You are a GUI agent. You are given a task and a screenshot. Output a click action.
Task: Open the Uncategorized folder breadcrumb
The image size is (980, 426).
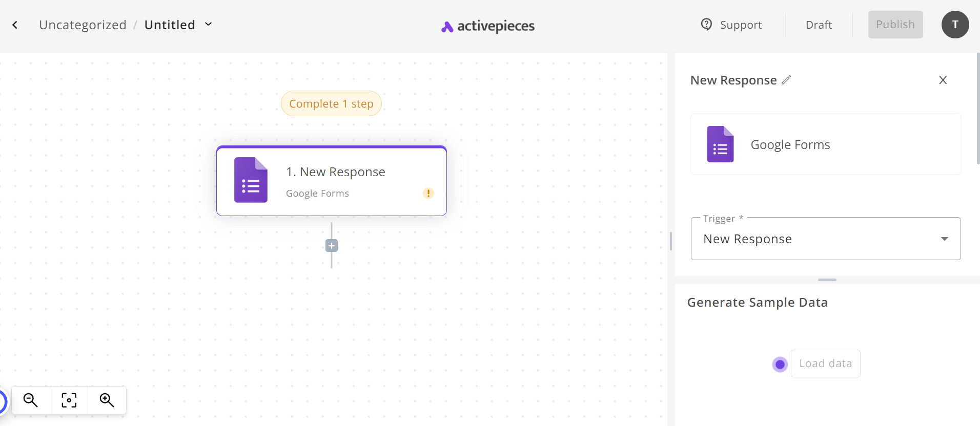pyautogui.click(x=83, y=25)
